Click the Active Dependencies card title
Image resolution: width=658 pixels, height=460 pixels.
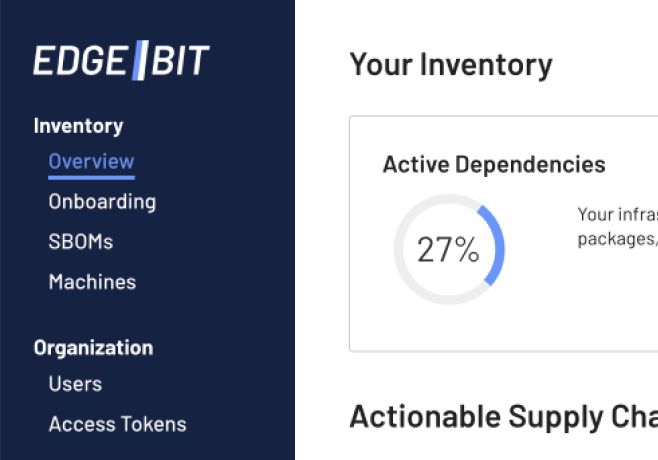(x=494, y=164)
